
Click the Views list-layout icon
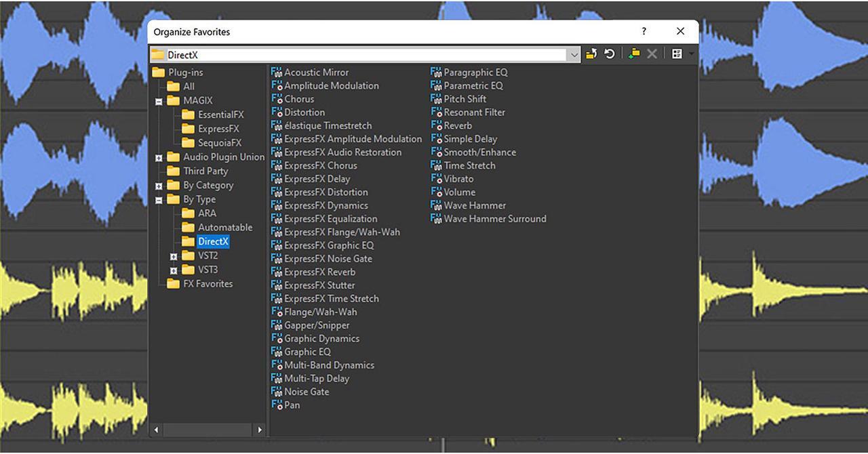coord(677,54)
